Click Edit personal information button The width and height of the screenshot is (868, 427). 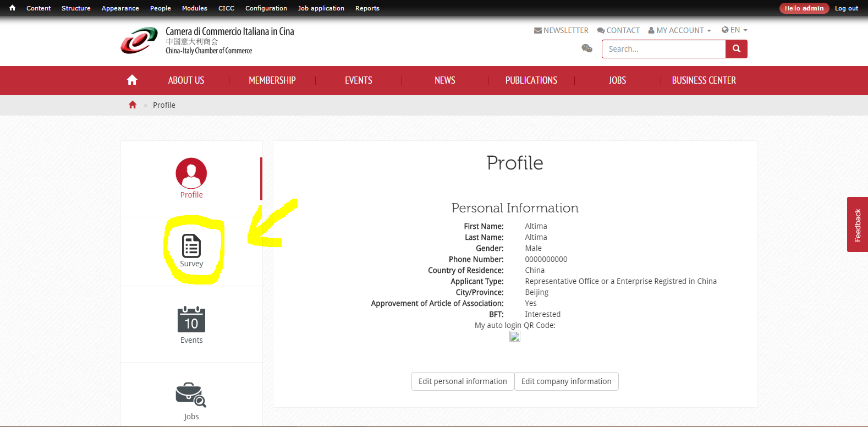[463, 381]
